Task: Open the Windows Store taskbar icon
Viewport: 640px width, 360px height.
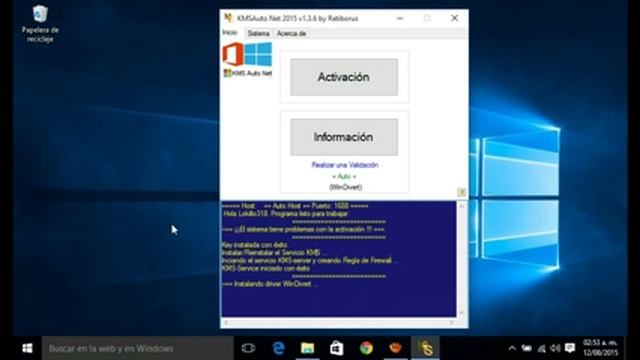Action: (337, 348)
